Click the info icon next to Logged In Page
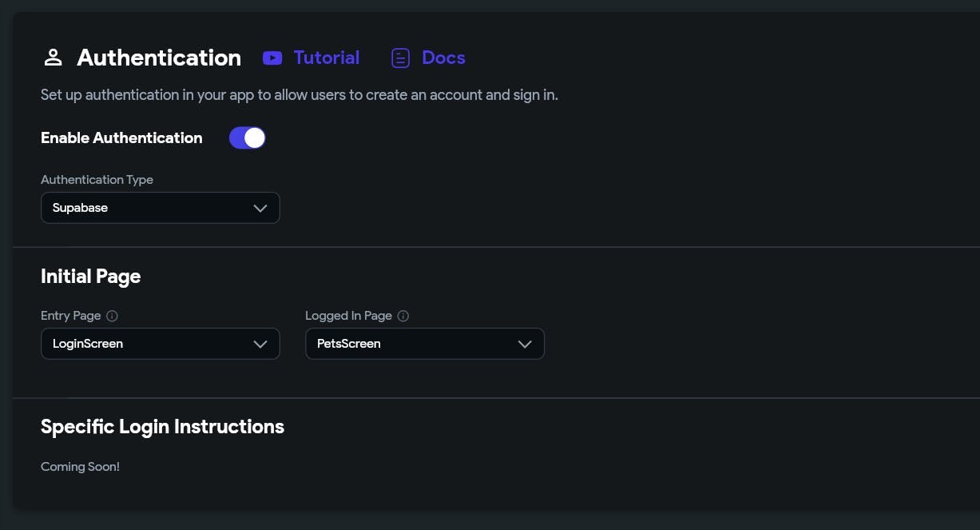The height and width of the screenshot is (530, 980). (x=403, y=316)
